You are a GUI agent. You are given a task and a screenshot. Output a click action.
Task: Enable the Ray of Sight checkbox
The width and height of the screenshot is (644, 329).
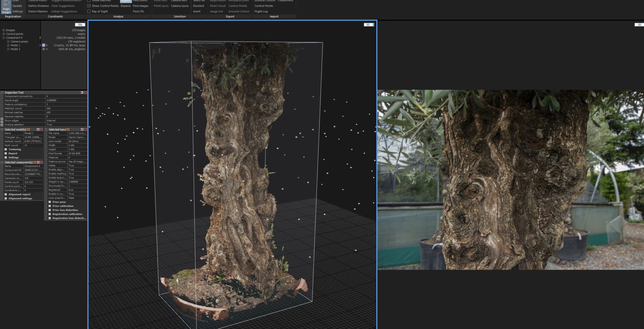[x=89, y=11]
